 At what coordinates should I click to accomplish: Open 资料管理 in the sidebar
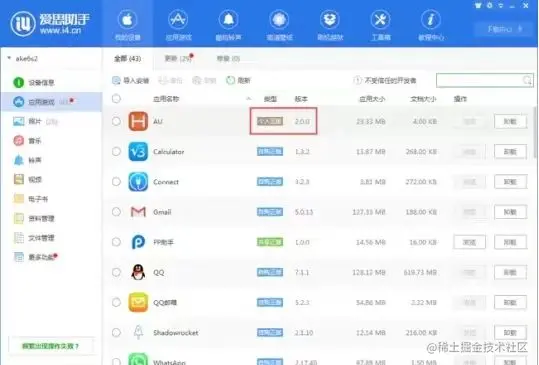(34, 218)
